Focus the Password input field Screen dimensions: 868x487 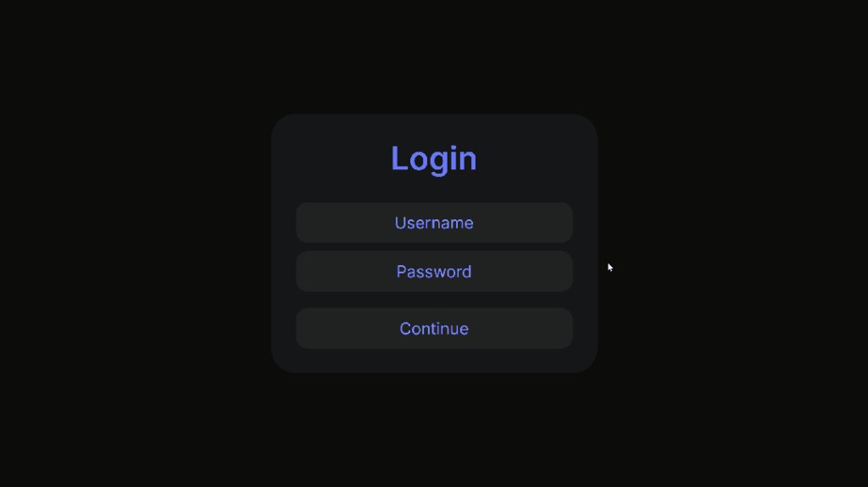434,271
